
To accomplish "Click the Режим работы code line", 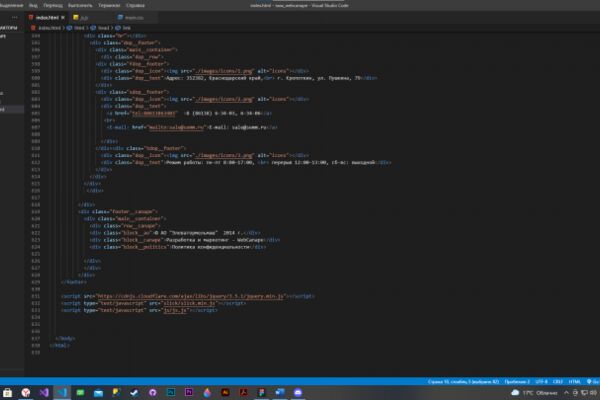I will (x=246, y=162).
